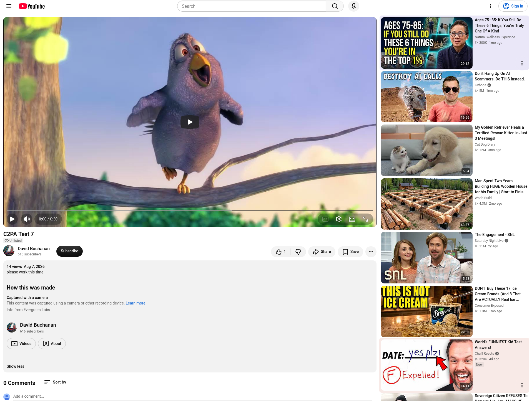
Task: Dislike the video
Action: point(298,252)
